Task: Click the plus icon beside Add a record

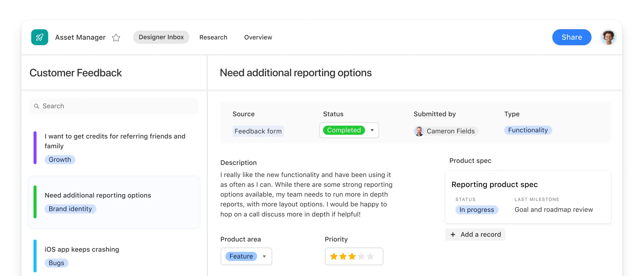Action: click(x=453, y=234)
